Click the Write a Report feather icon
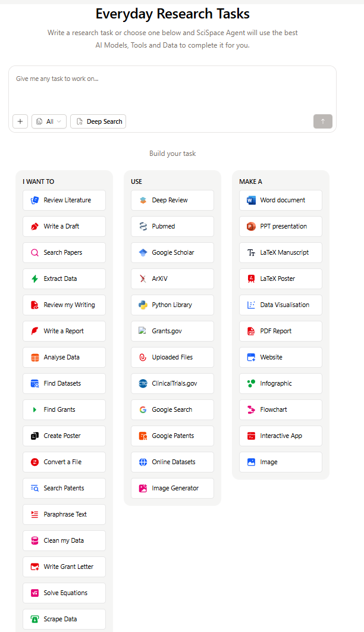Viewport: 364px width, 632px height. (x=35, y=331)
